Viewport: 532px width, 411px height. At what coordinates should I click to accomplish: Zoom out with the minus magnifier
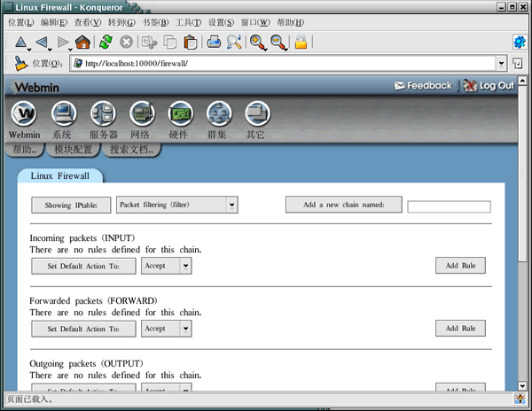pos(278,43)
